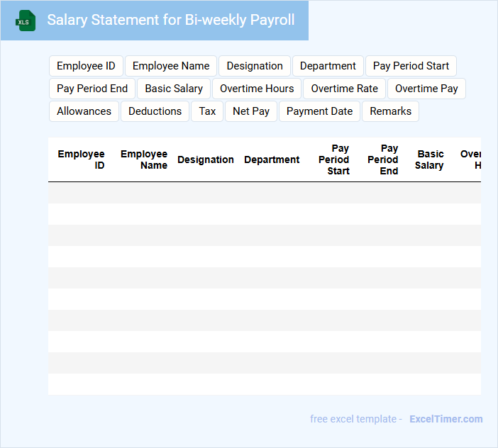Select the Overtime Pay tag
Screen dimensions: 498x448
point(426,89)
